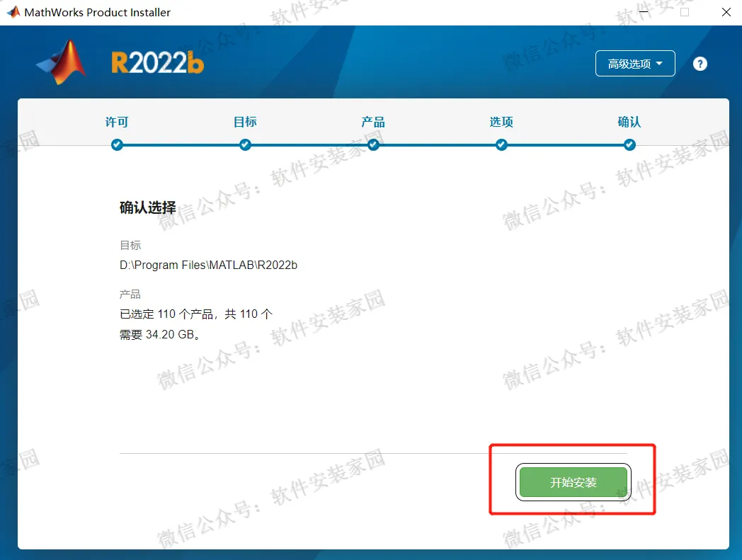This screenshot has width=742, height=560.
Task: Click the gray 产品 label above the count
Action: (x=130, y=295)
